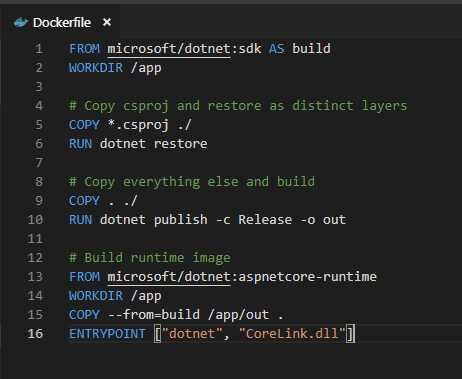Click the comment 'Copy csproj and restore'

coord(165,106)
